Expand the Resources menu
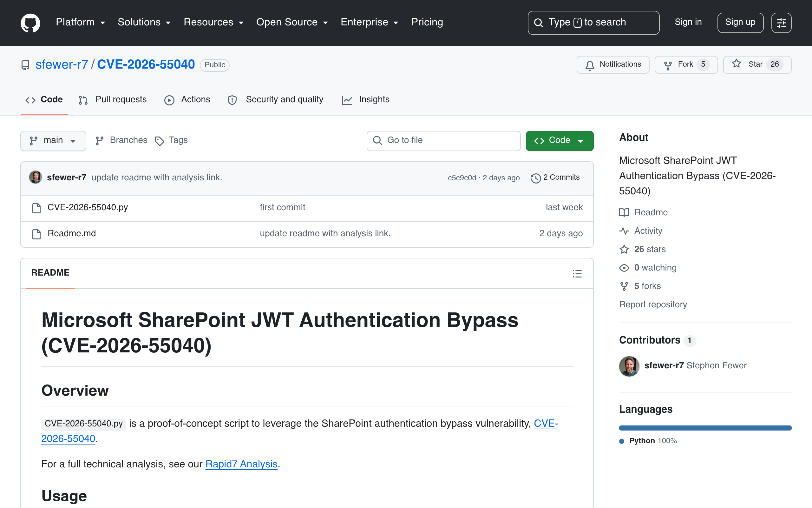Image resolution: width=812 pixels, height=508 pixels. click(213, 22)
